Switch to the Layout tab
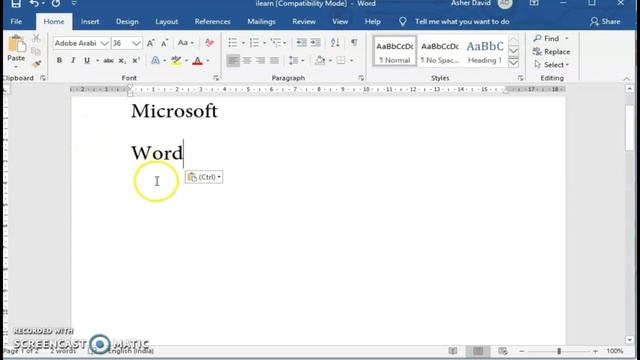 (x=167, y=22)
